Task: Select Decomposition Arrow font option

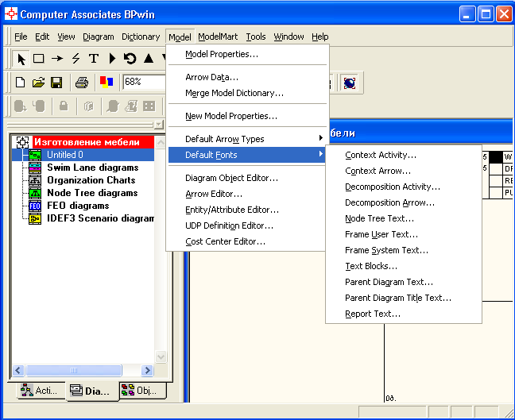Action: [x=404, y=202]
